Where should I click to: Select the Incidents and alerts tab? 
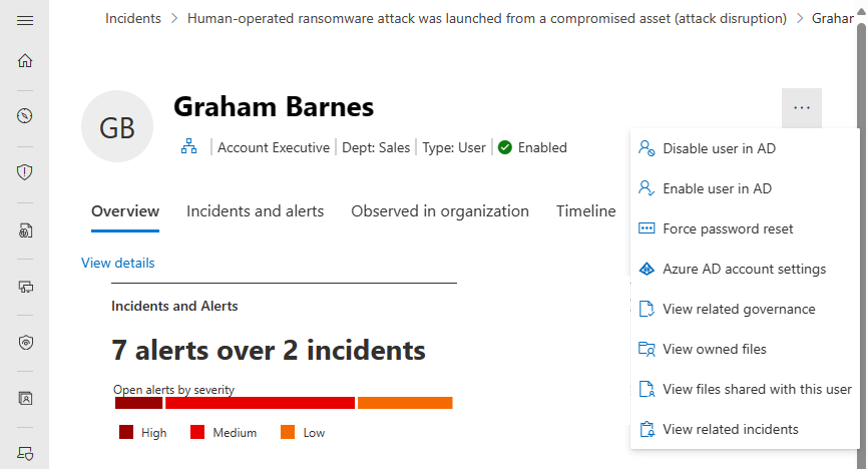click(x=254, y=211)
